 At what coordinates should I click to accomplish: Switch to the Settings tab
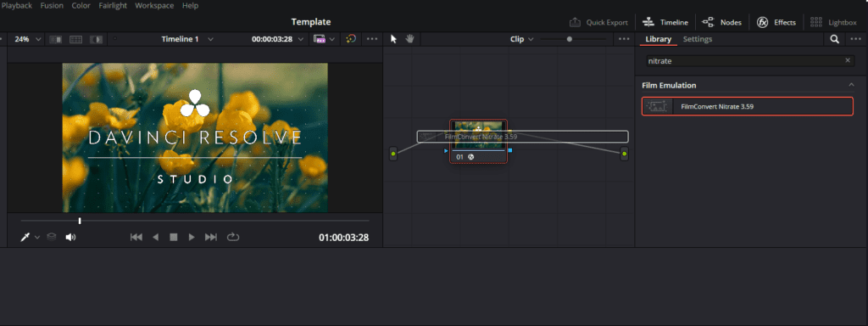click(698, 39)
